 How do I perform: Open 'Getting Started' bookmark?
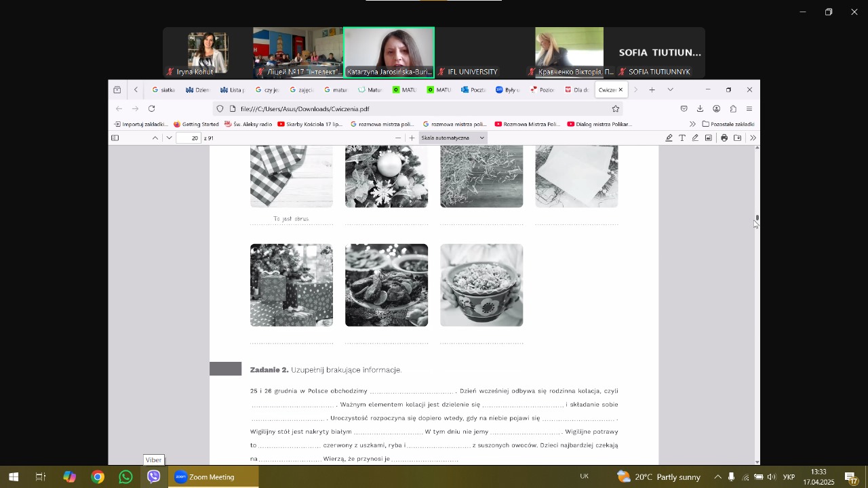(x=197, y=124)
